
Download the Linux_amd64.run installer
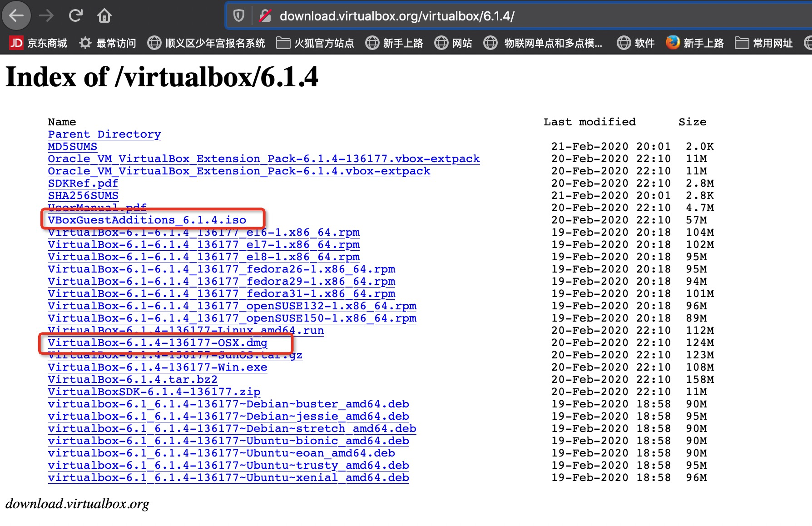(x=186, y=331)
